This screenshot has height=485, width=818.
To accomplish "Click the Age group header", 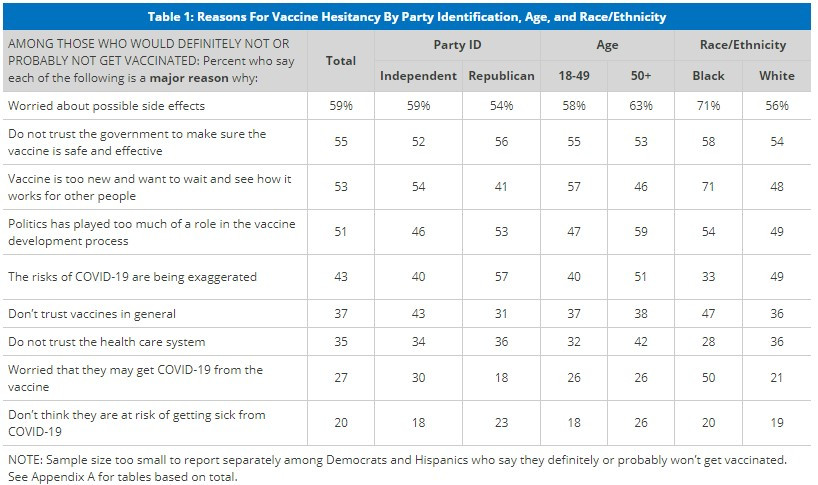I will pyautogui.click(x=607, y=45).
